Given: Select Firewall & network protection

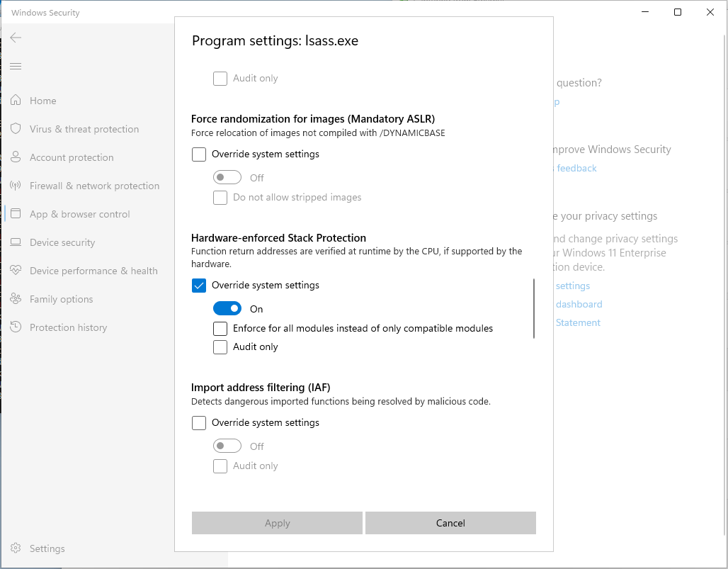Looking at the screenshot, I should [94, 186].
